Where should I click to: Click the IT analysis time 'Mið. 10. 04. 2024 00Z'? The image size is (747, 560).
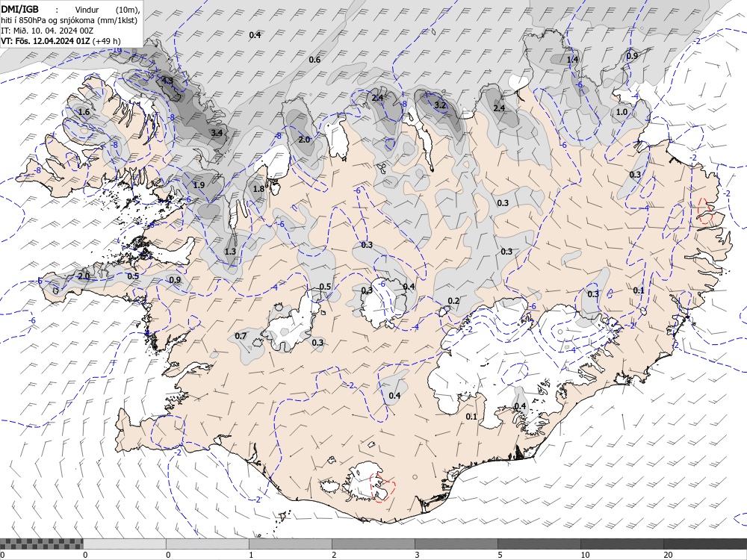53,31
